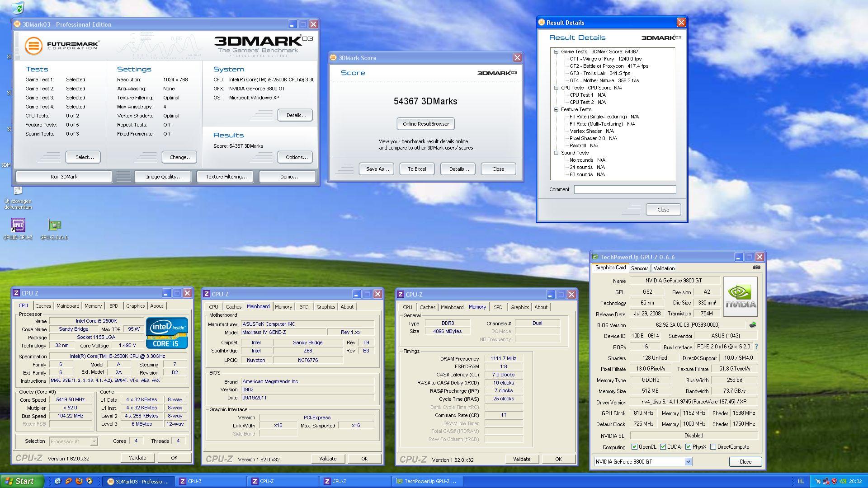The width and height of the screenshot is (868, 488).
Task: Take GPU-Z screenshot with camera icon
Action: tap(756, 267)
